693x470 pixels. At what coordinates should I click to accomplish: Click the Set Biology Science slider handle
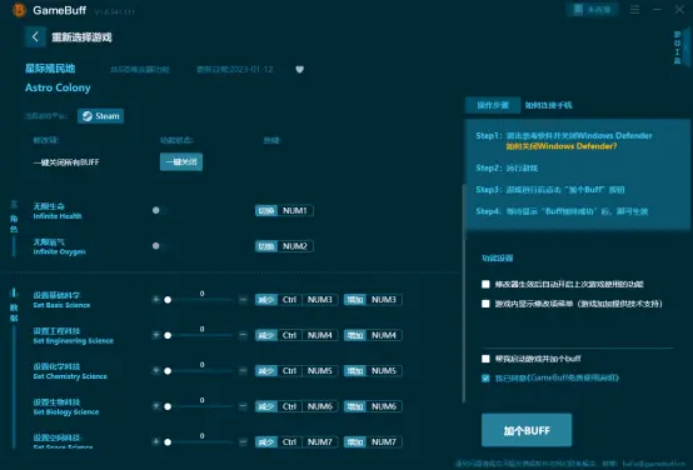(x=168, y=406)
